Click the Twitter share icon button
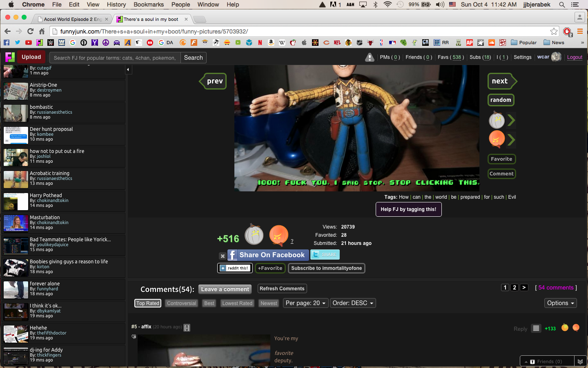588x368 pixels. (x=325, y=255)
